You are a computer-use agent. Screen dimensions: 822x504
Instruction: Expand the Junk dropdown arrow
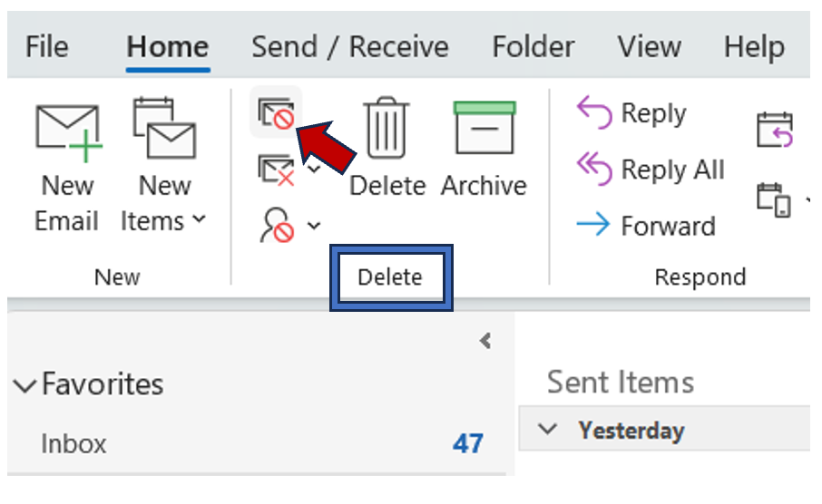pyautogui.click(x=313, y=225)
